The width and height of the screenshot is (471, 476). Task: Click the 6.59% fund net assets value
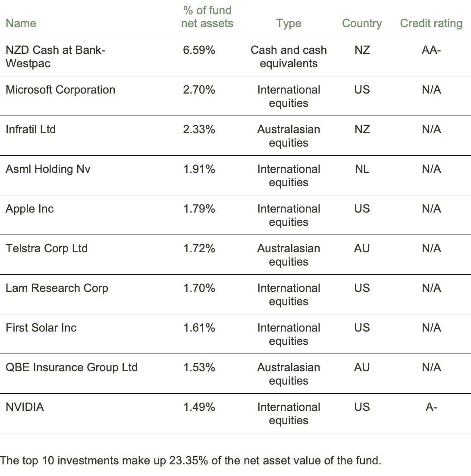[x=199, y=50]
